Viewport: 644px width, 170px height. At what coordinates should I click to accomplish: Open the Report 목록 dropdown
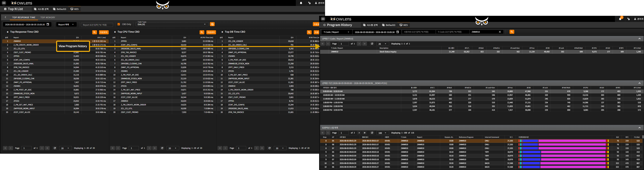click(x=66, y=25)
